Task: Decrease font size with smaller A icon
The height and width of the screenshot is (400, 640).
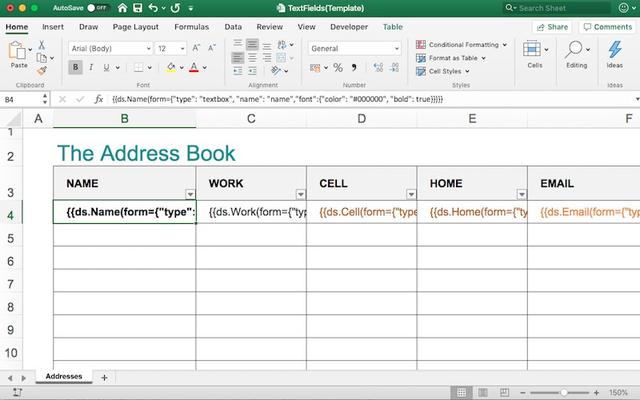Action: 211,48
